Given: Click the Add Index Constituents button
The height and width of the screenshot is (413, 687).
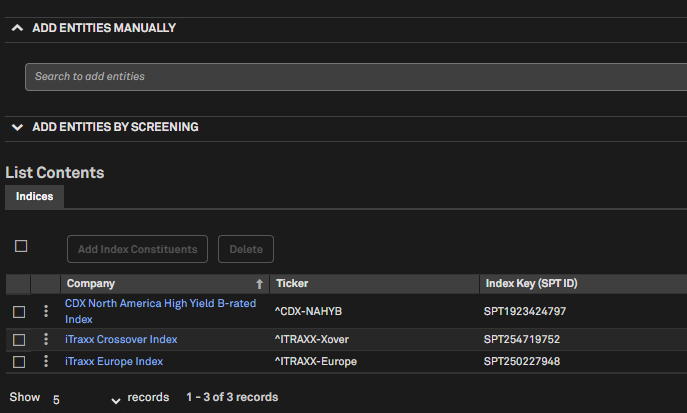Looking at the screenshot, I should [x=138, y=249].
